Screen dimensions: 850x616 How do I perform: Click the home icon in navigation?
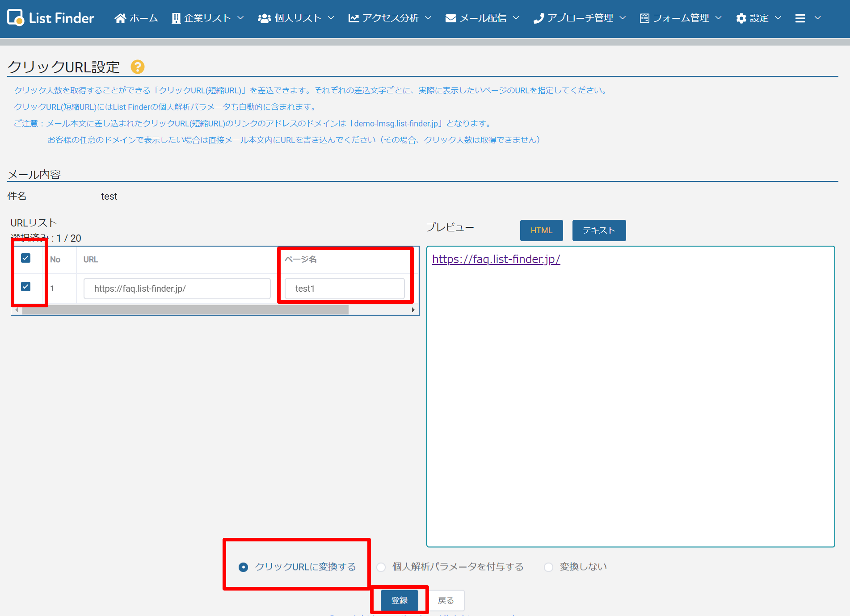[x=120, y=18]
